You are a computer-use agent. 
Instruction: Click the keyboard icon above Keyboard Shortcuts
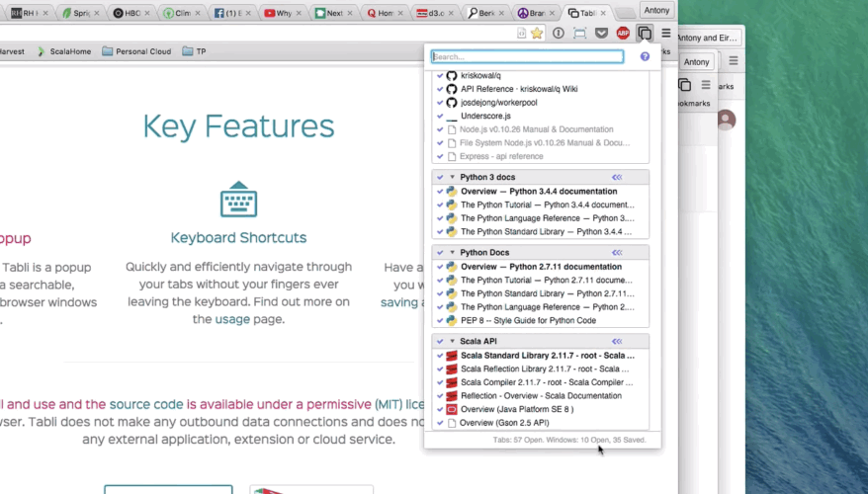coord(238,200)
